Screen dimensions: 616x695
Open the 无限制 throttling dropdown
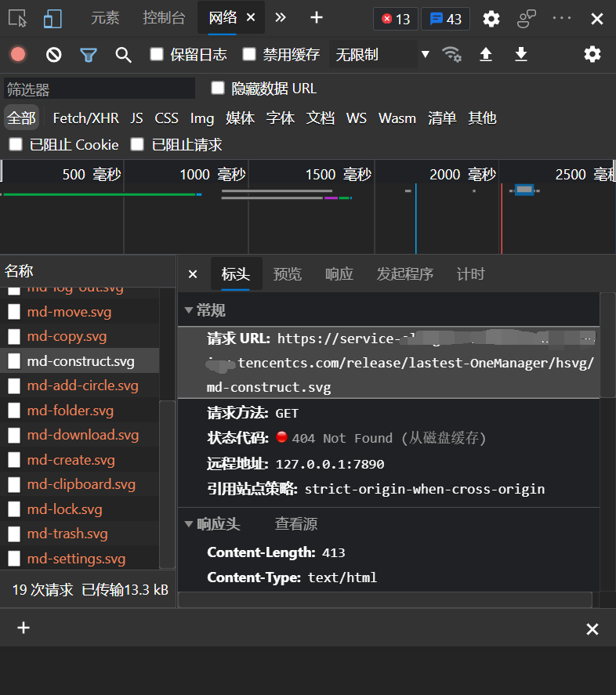[381, 54]
